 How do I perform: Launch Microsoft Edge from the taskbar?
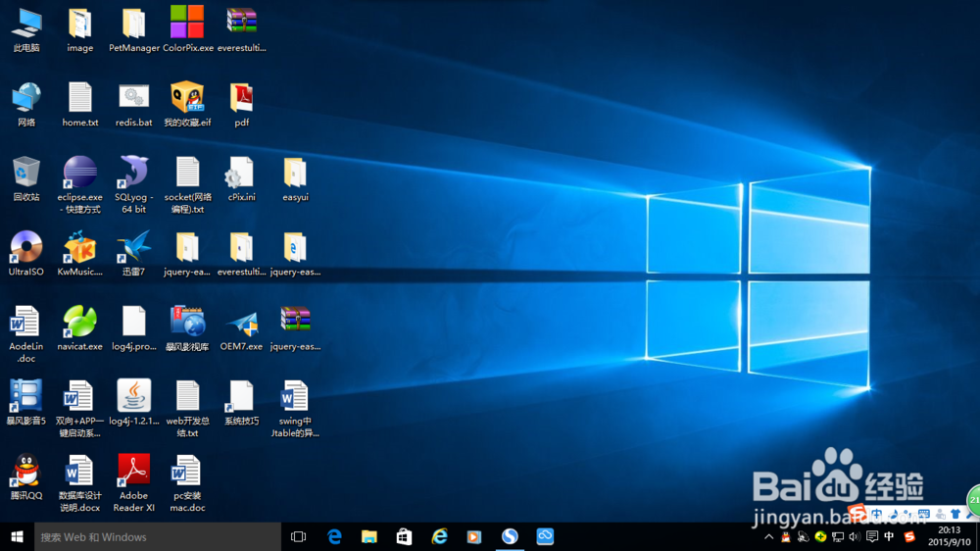[334, 536]
